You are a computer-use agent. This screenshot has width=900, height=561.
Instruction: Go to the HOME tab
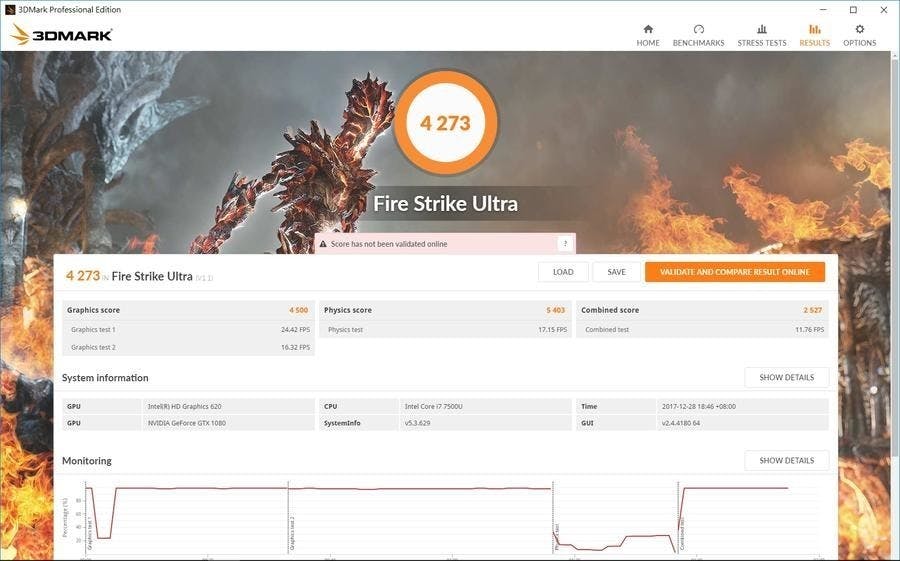pyautogui.click(x=647, y=36)
